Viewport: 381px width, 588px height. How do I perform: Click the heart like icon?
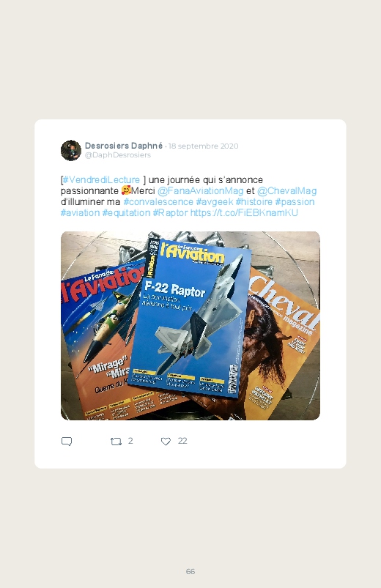pyautogui.click(x=166, y=442)
